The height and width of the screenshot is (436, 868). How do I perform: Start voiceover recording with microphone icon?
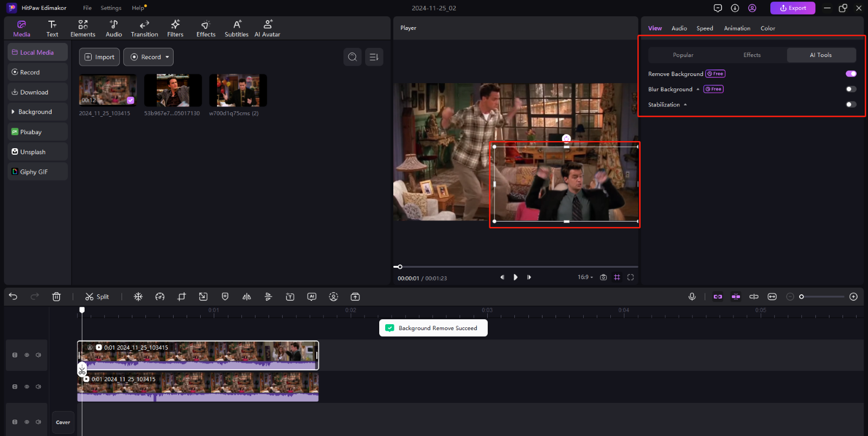point(692,296)
